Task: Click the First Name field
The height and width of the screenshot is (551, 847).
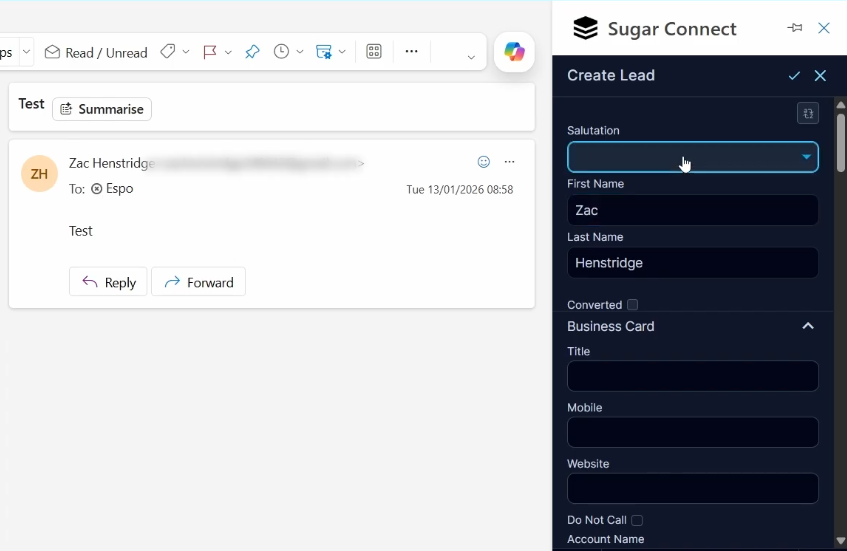Action: pyautogui.click(x=693, y=210)
